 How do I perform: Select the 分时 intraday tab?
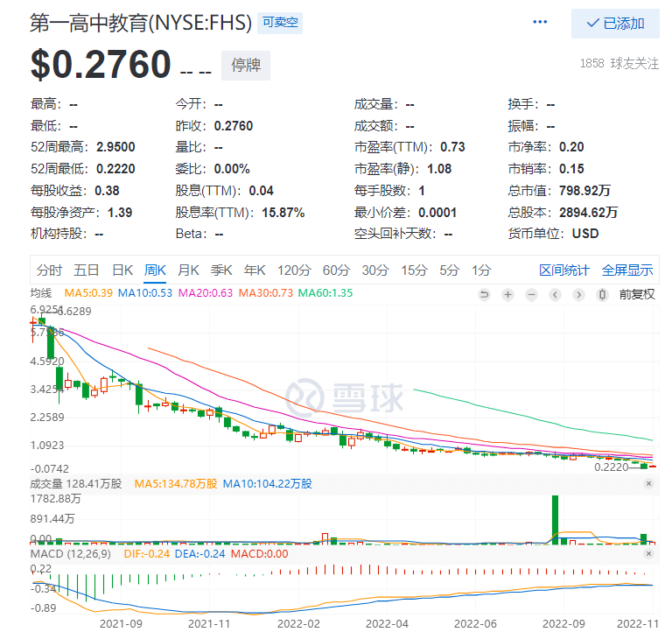tap(49, 270)
